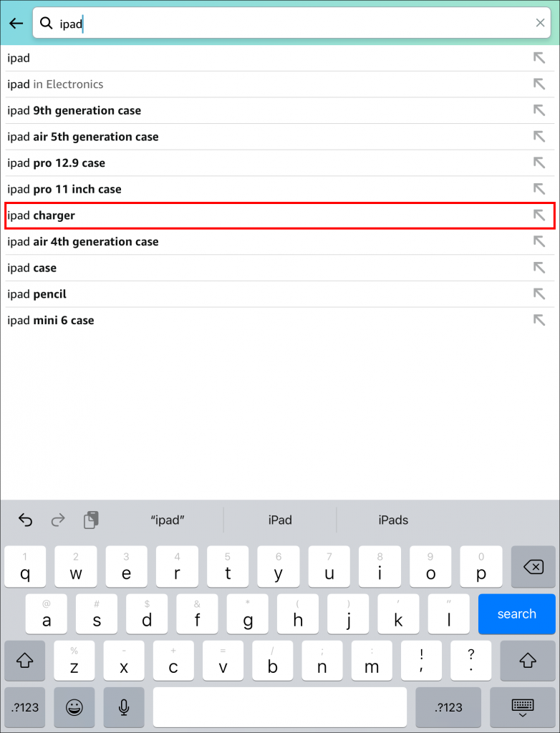Viewport: 560px width, 733px height.
Task: Clear the search field with the X icon
Action: (541, 23)
